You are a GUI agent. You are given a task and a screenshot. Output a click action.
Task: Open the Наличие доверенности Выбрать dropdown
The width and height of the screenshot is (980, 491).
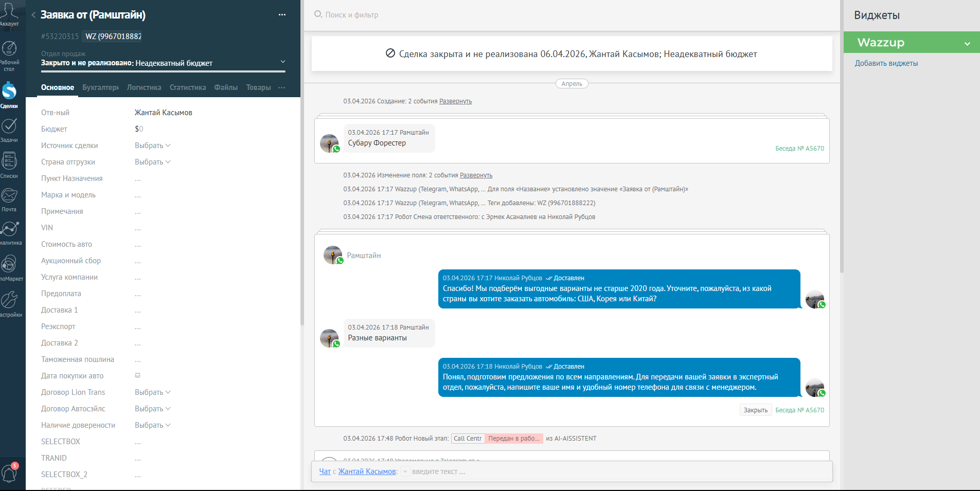click(152, 425)
